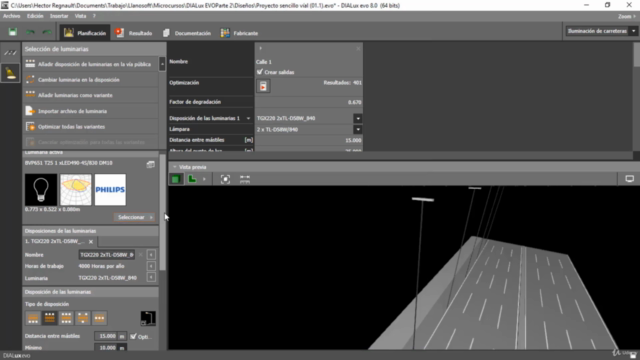Click the Undo arrow in top toolbar
The height and width of the screenshot is (360, 640).
pyautogui.click(x=30, y=32)
